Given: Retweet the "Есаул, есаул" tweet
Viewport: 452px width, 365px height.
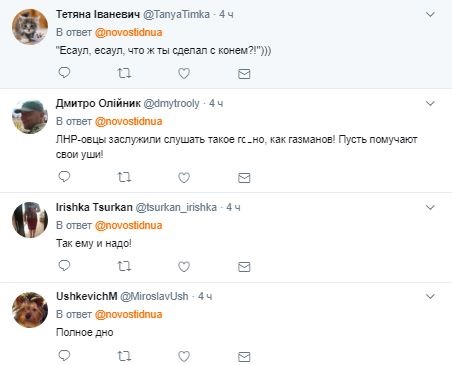Looking at the screenshot, I should [124, 73].
